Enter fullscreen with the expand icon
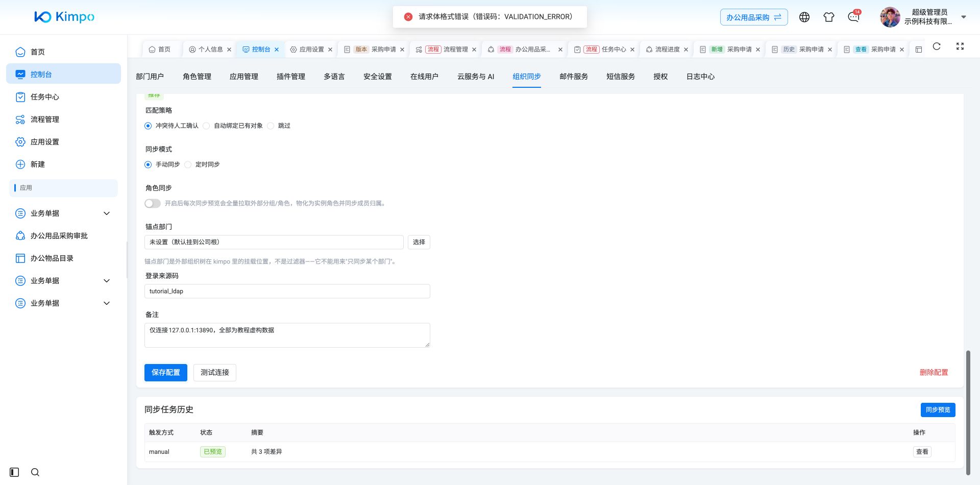The height and width of the screenshot is (485, 980). (x=960, y=46)
